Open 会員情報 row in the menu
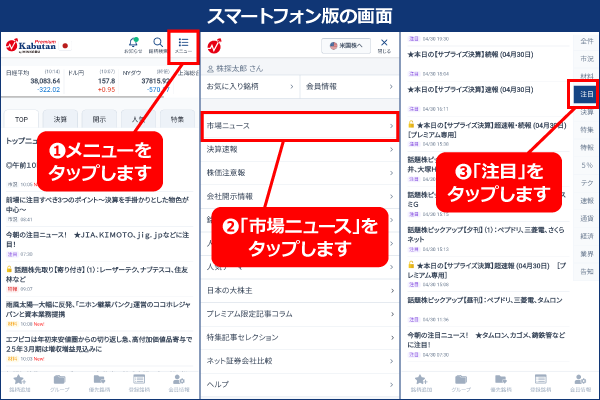Viewport: 600px width, 400px height. pyautogui.click(x=349, y=87)
